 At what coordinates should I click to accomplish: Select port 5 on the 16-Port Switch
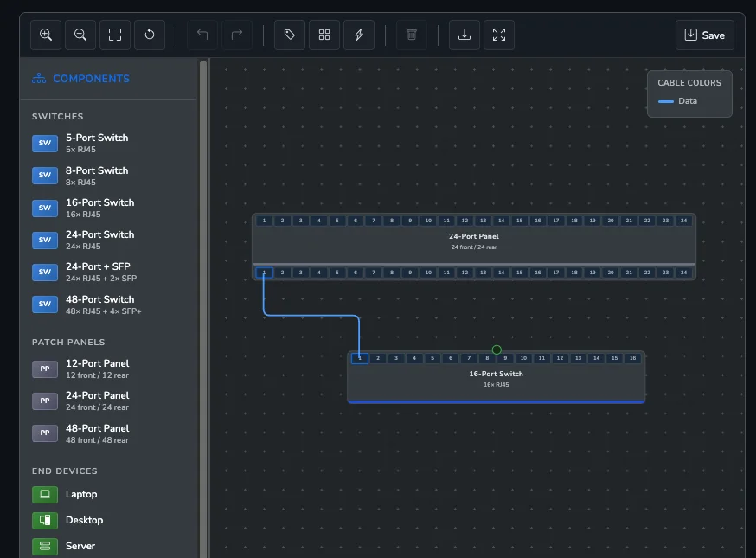point(432,358)
